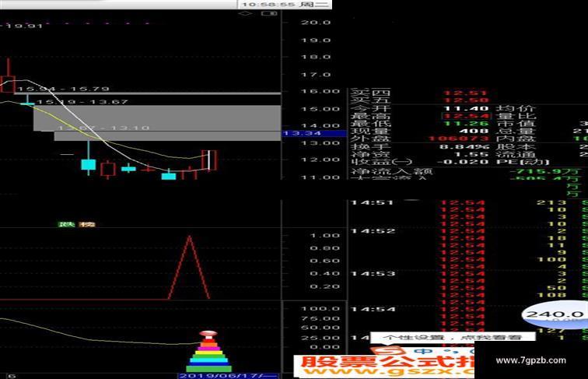Click the 最高 value 12.54
The height and width of the screenshot is (379, 588).
click(466, 116)
